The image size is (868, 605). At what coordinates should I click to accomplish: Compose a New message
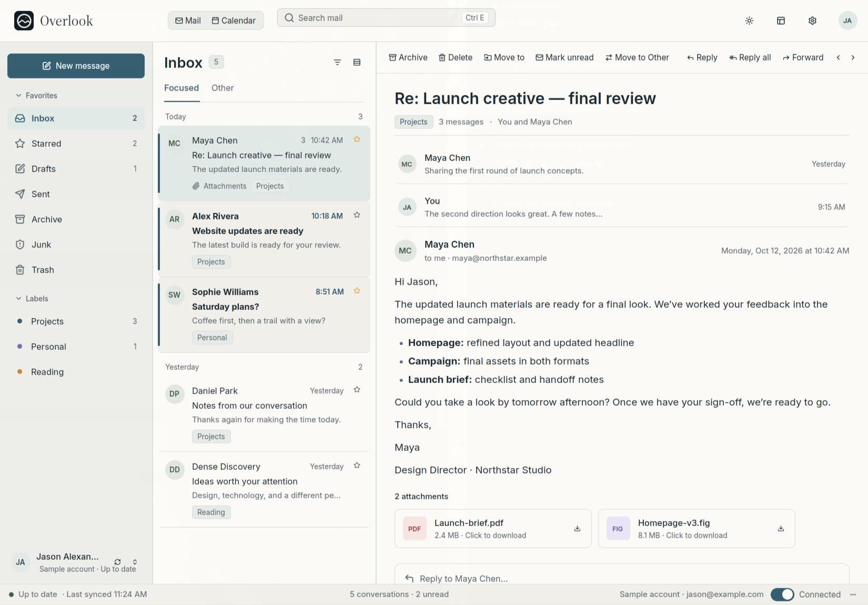pos(76,66)
